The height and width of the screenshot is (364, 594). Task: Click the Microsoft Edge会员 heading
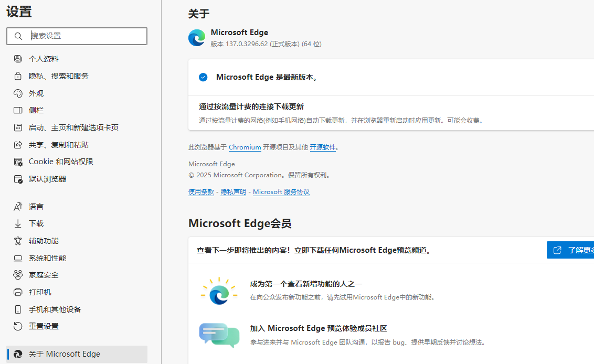click(x=240, y=223)
